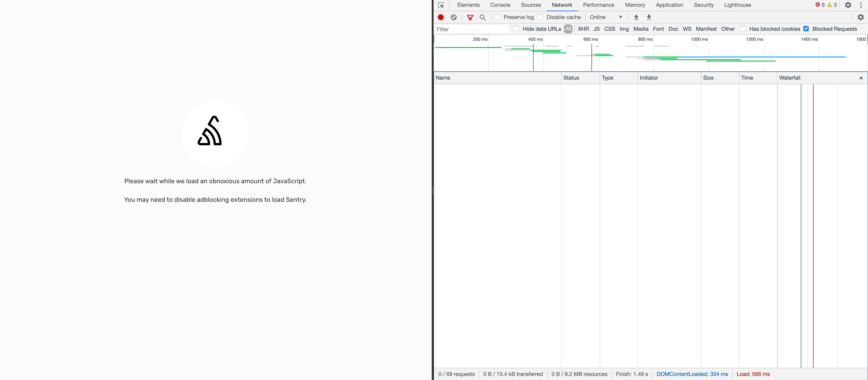
Task: Open the Online throttling dropdown
Action: point(606,17)
